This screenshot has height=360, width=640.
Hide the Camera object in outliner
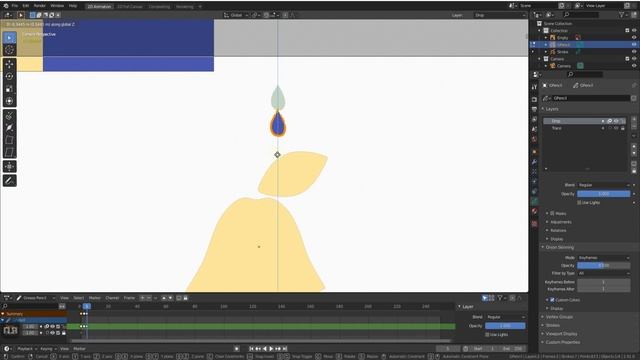pos(634,66)
